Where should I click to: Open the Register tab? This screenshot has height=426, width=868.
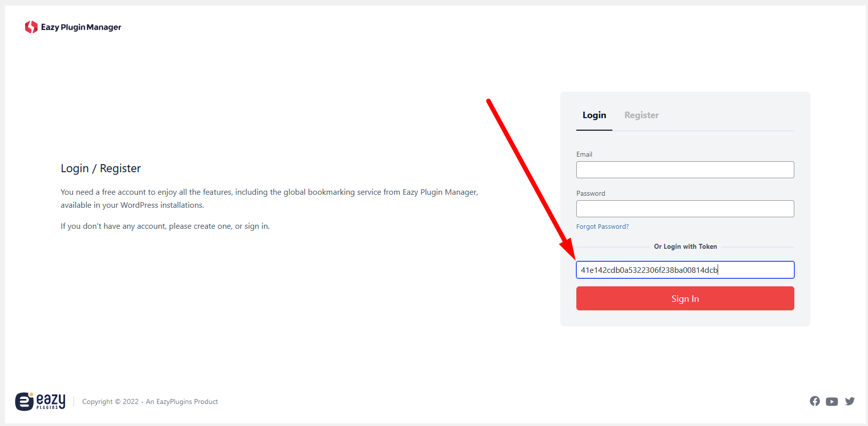[x=641, y=115]
